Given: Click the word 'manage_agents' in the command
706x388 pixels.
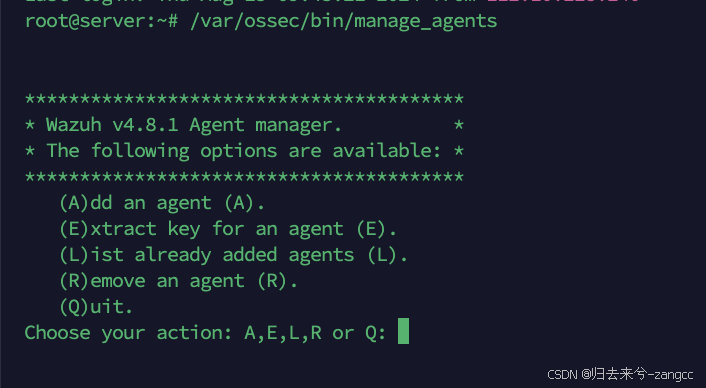Looking at the screenshot, I should tap(425, 21).
